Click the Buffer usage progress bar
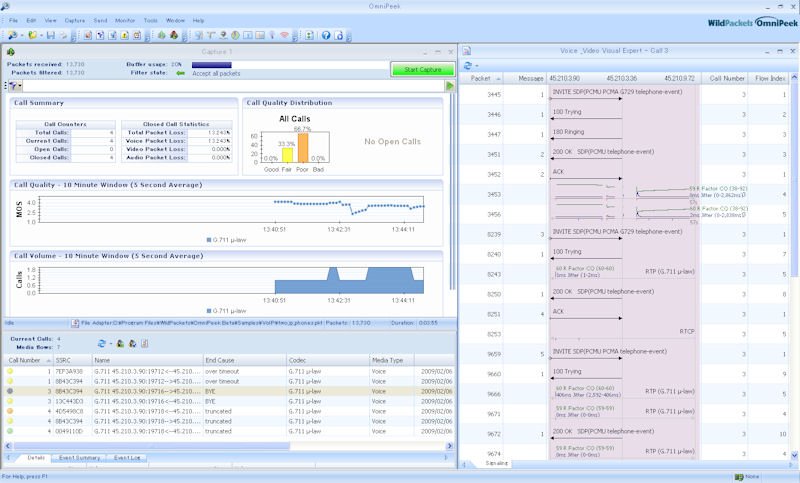Screen dimensions: 800x483 (x=290, y=65)
